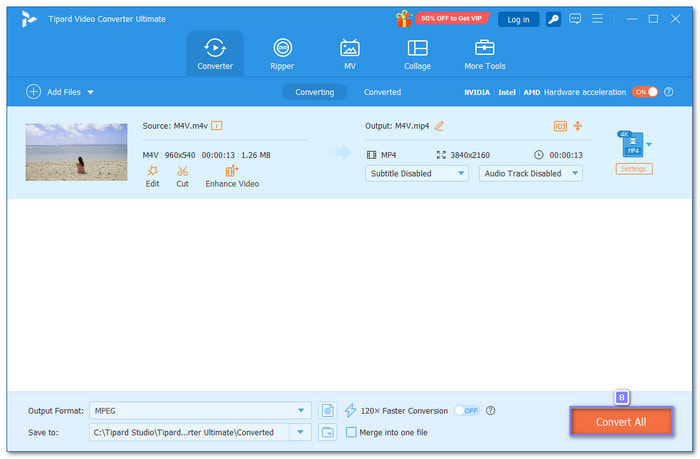The width and height of the screenshot is (700, 459).
Task: Open the Converter tab
Action: (215, 54)
